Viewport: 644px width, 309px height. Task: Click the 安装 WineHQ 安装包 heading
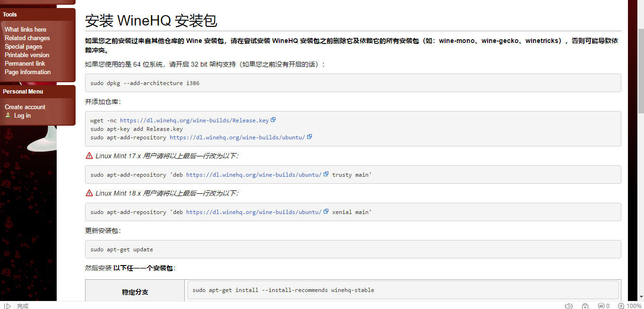(x=151, y=21)
